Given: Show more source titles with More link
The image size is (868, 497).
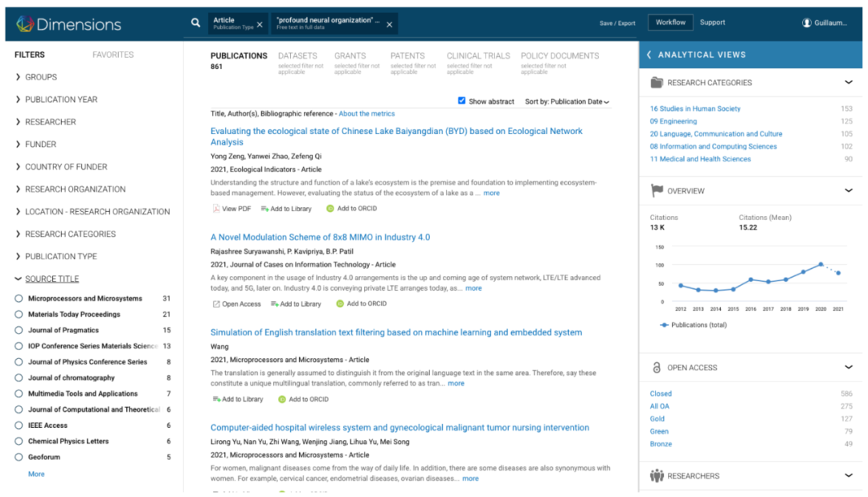Looking at the screenshot, I should click(x=36, y=475).
